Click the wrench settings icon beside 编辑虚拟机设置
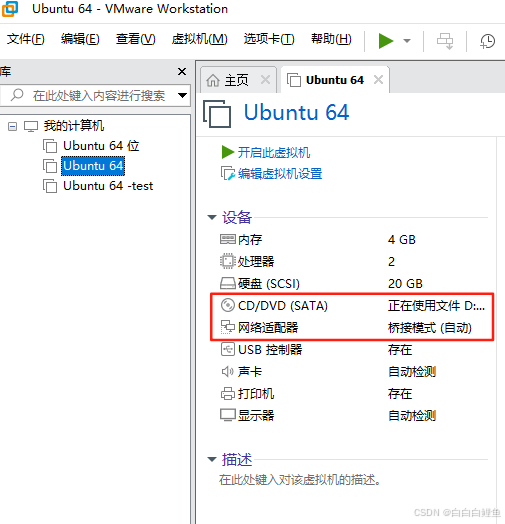505x524 pixels. (x=228, y=174)
